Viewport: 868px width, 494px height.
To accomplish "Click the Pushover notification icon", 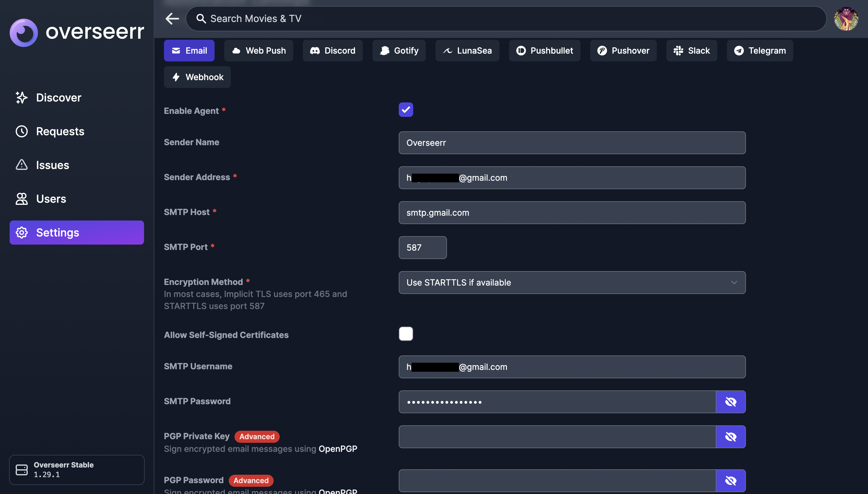I will coord(602,51).
